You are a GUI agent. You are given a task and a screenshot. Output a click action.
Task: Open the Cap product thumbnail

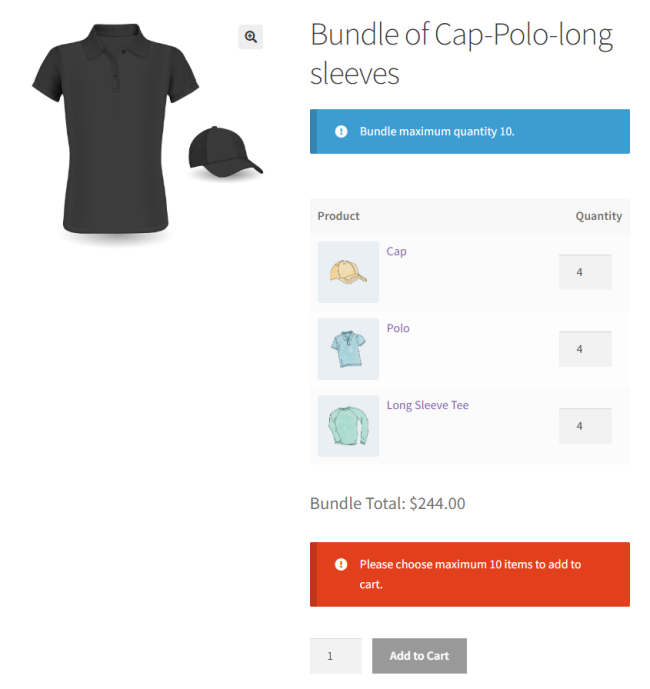click(348, 272)
